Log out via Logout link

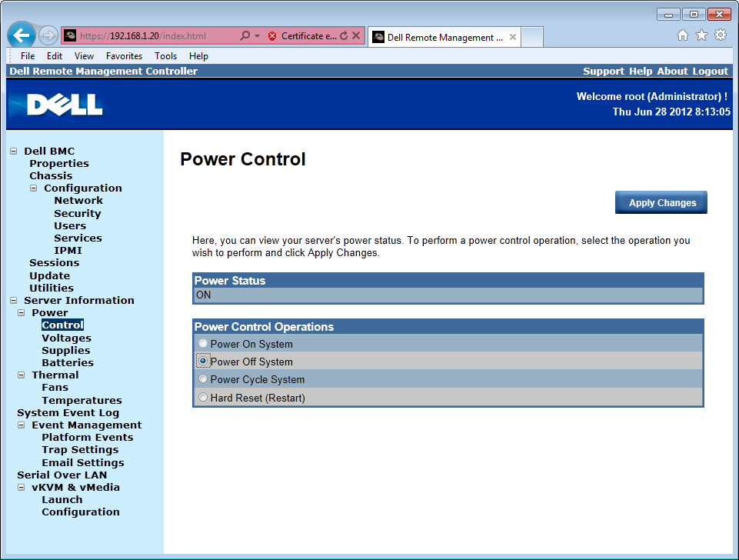pos(711,72)
